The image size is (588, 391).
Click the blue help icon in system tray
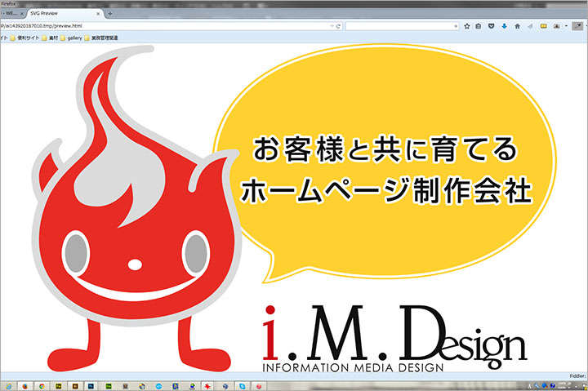tap(552, 386)
